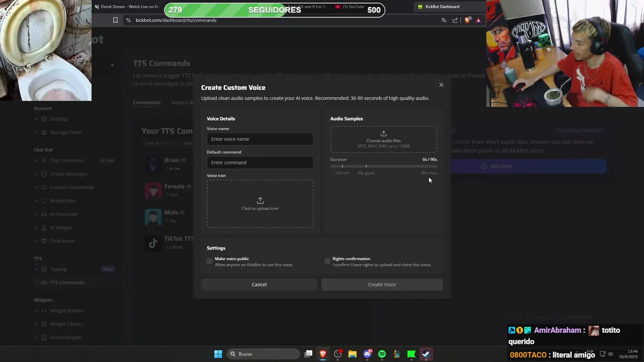The width and height of the screenshot is (644, 362).
Task: Open Settings in the dashboard sidebar
Action: click(x=59, y=119)
